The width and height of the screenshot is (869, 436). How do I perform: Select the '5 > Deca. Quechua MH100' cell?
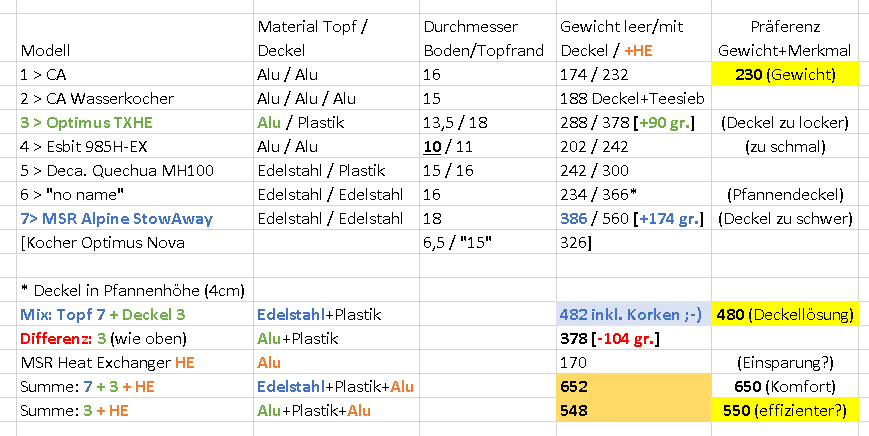[x=117, y=171]
